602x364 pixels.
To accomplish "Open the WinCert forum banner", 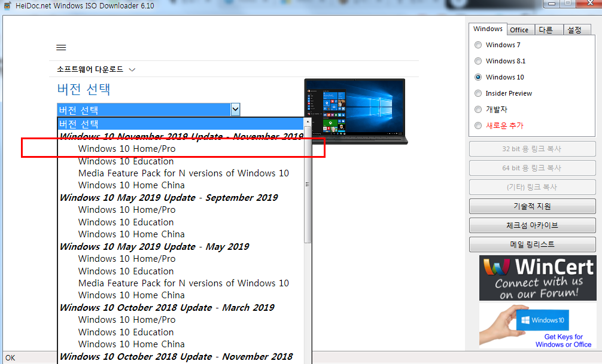I will 537,278.
